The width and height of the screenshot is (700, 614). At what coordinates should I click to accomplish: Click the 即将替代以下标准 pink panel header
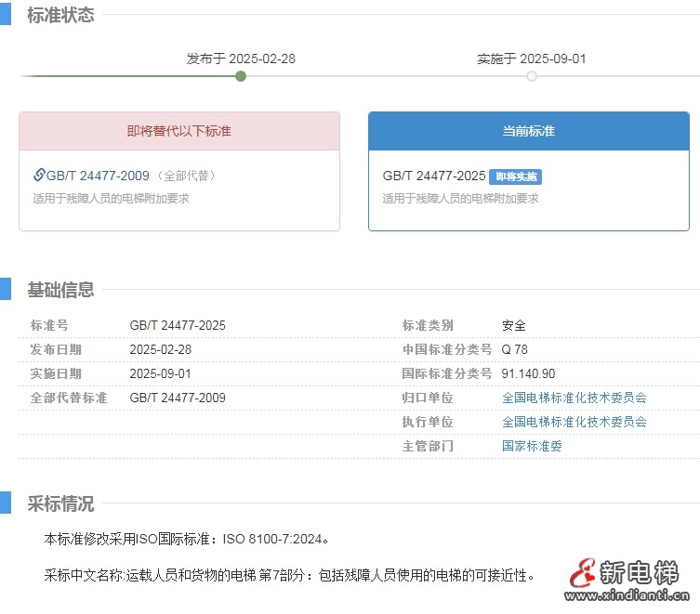(179, 131)
